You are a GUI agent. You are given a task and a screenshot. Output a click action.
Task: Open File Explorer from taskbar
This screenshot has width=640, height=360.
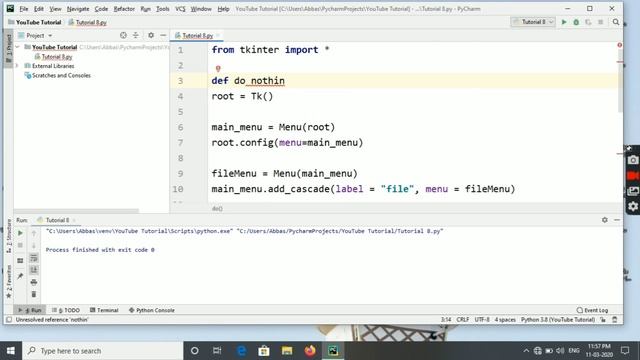pyautogui.click(x=287, y=351)
